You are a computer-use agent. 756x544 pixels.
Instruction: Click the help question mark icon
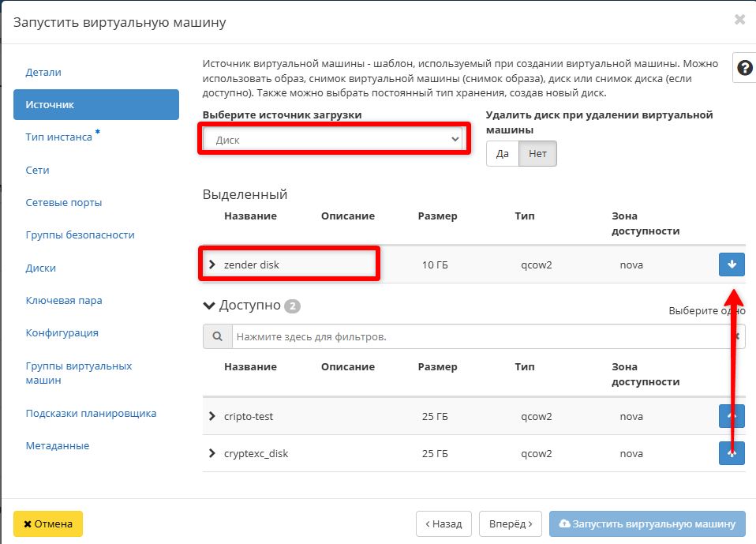(744, 69)
